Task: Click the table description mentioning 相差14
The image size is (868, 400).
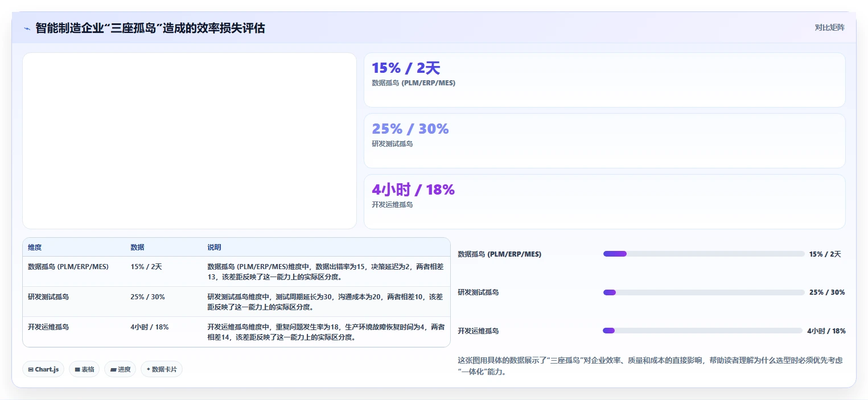Action: 326,332
